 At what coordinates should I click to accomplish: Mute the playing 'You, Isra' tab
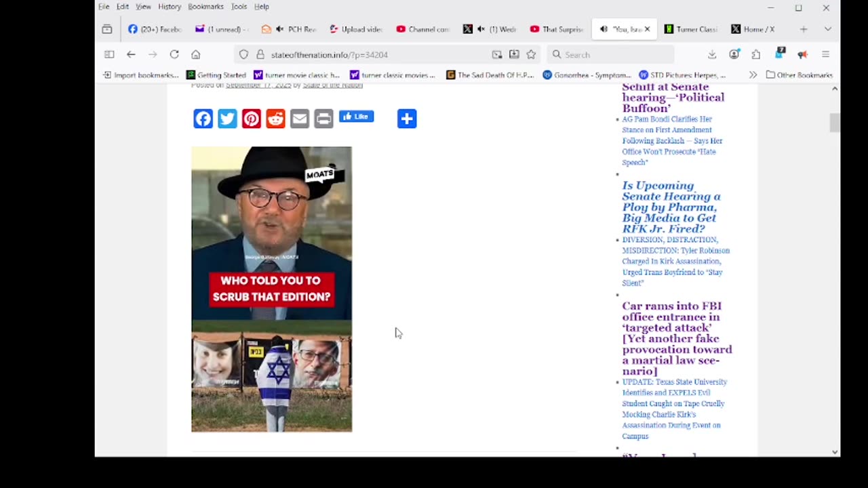[604, 29]
